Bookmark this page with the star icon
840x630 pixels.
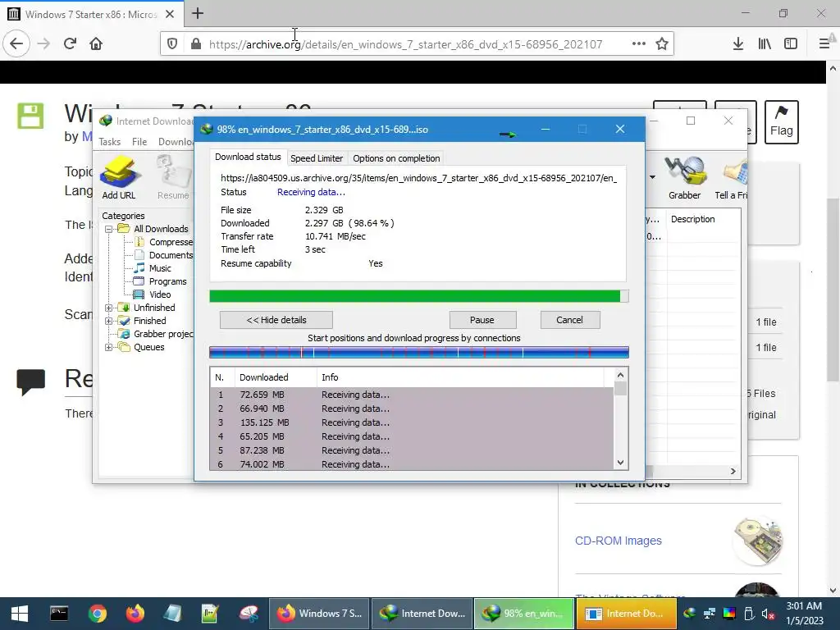pyautogui.click(x=662, y=43)
